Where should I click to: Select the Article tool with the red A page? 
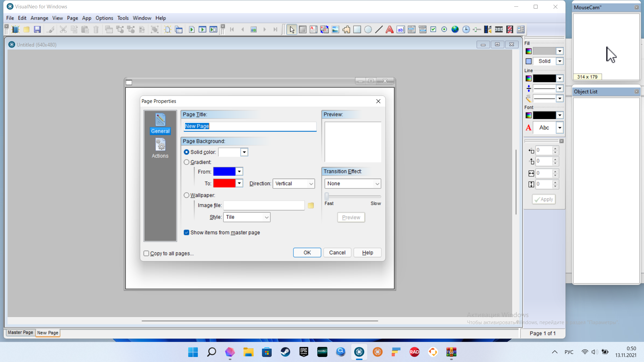pos(313,29)
